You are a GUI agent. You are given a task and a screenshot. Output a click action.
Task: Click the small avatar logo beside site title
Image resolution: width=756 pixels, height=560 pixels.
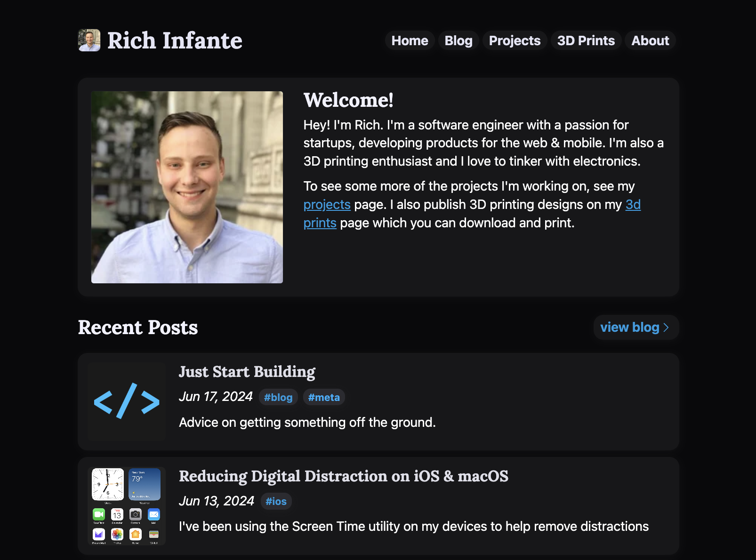point(89,40)
